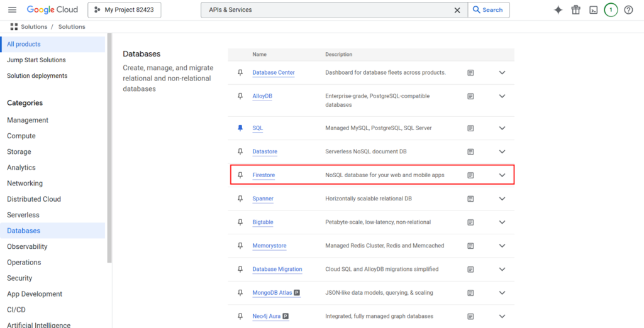The width and height of the screenshot is (644, 328).
Task: Pin Datastore to navigation
Action: point(240,151)
